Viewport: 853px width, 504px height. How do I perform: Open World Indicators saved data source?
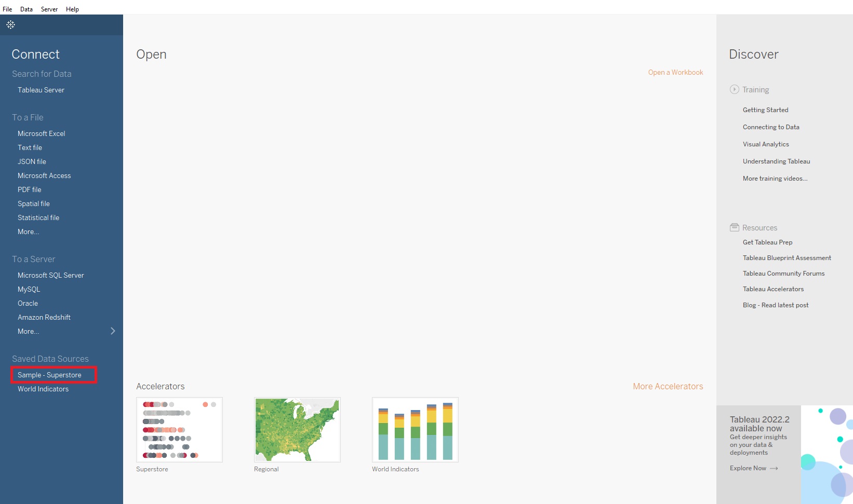tap(43, 389)
